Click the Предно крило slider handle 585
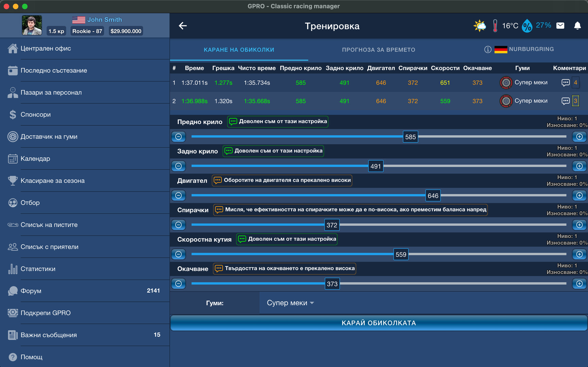This screenshot has height=367, width=588. [x=410, y=137]
